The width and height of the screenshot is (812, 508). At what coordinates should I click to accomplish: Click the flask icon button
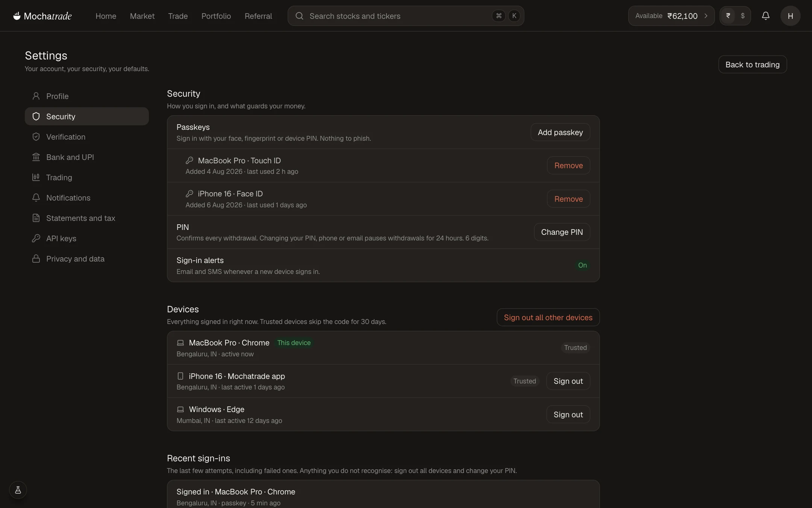(x=18, y=490)
